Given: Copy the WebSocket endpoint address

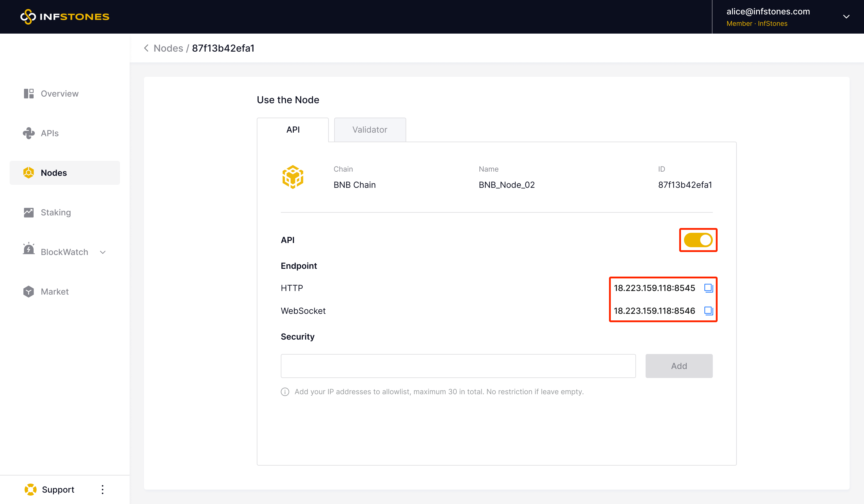Looking at the screenshot, I should (x=708, y=310).
